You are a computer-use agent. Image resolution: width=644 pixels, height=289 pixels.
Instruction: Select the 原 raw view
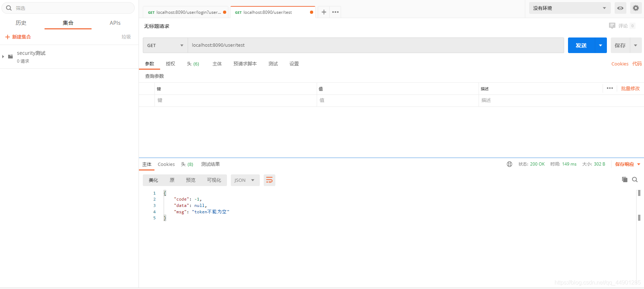point(172,180)
